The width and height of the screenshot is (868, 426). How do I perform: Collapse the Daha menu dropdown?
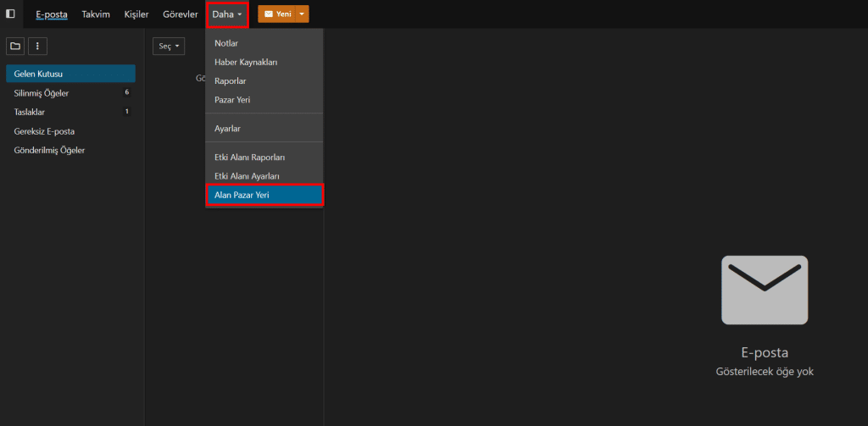coord(226,14)
